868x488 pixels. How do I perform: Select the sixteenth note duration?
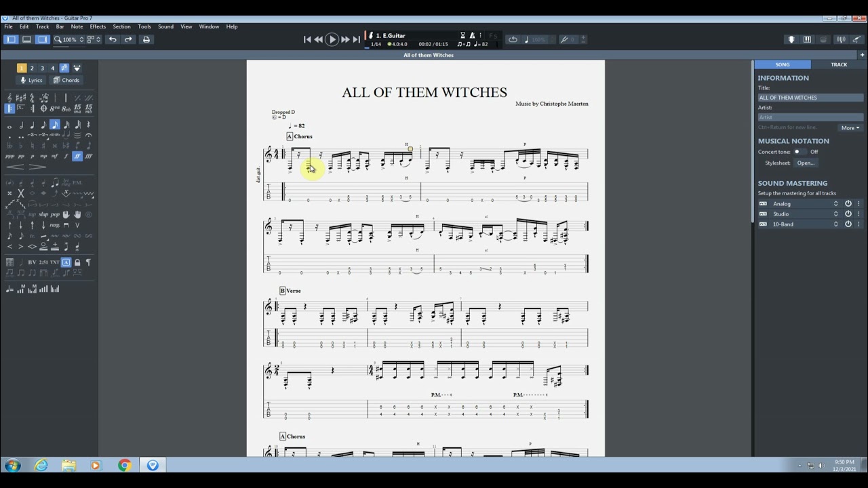[54, 125]
